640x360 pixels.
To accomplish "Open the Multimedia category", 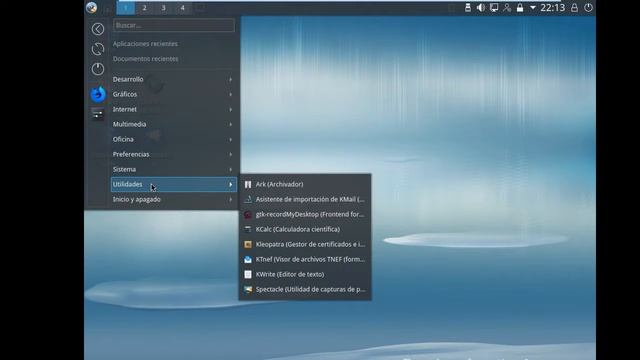I will [173, 124].
